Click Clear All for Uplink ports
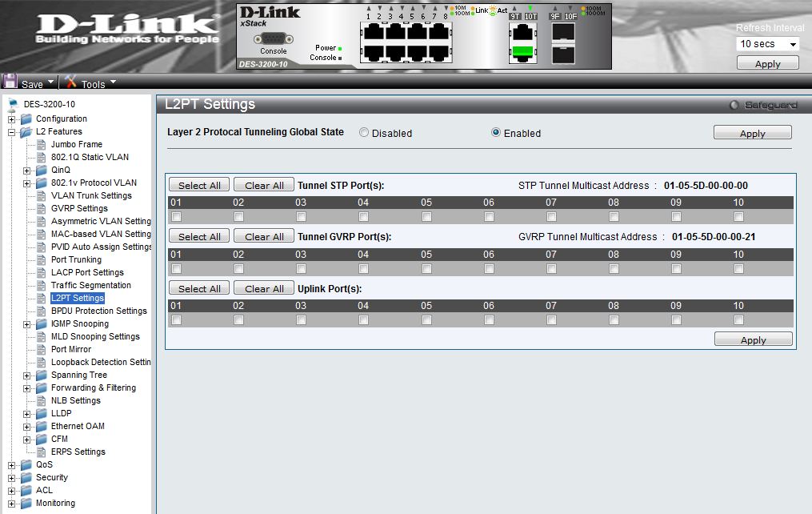The image size is (812, 514). (x=264, y=288)
